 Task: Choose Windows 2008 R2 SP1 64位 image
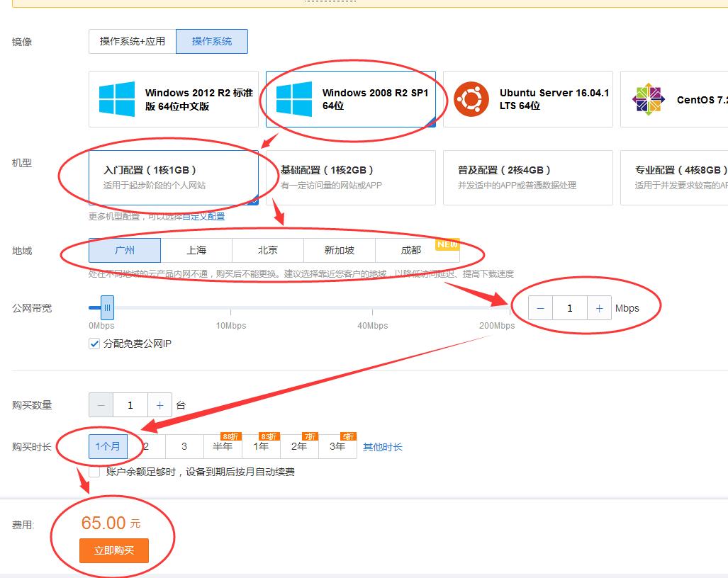coord(351,99)
